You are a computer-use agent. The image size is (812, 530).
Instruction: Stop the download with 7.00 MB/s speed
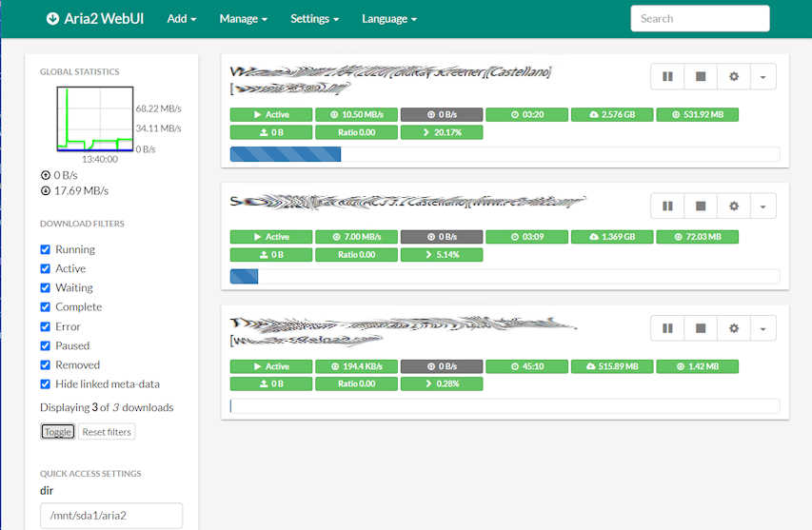(701, 206)
